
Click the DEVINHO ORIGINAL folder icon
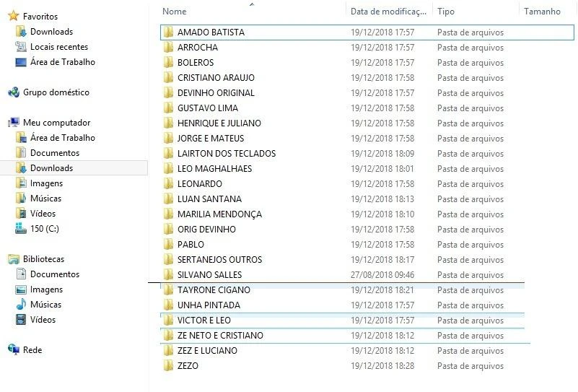point(168,92)
